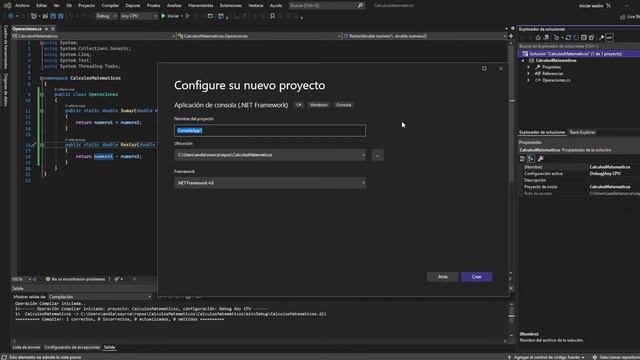The image size is (640, 360).
Task: Click the green Iniciar play icon
Action: 163,16
